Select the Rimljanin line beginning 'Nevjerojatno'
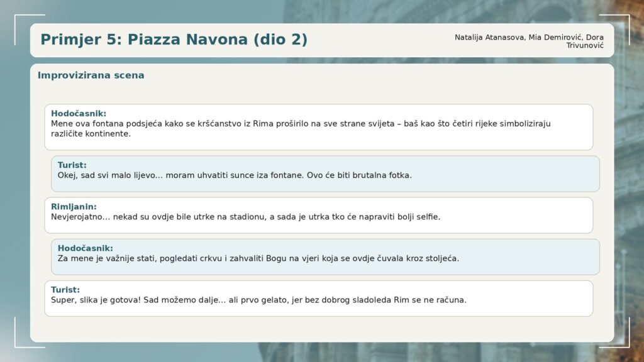 pyautogui.click(x=245, y=217)
